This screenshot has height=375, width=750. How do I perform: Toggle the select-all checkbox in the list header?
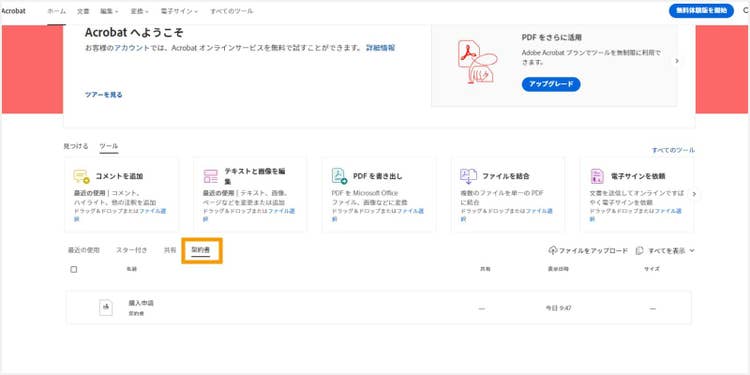74,269
